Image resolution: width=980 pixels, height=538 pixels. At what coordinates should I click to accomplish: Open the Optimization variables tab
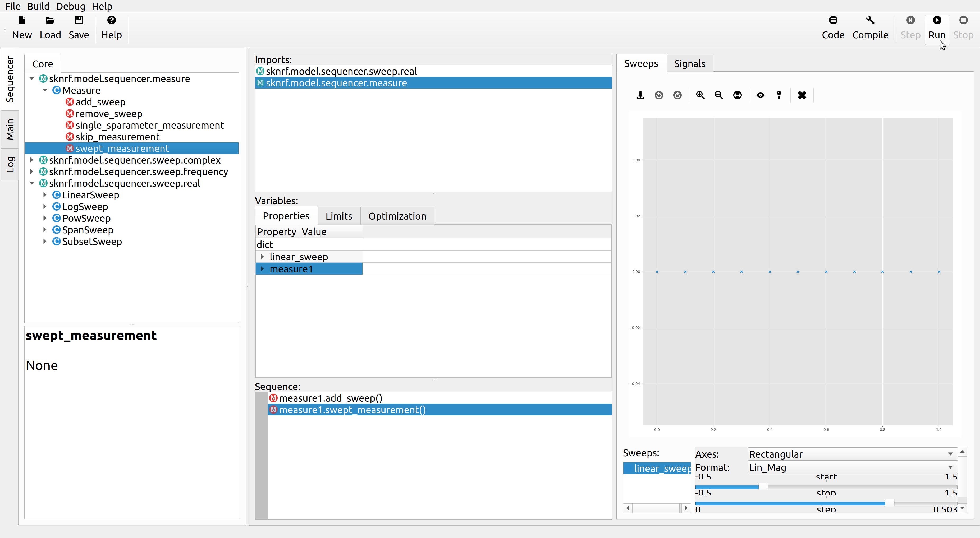click(x=397, y=216)
